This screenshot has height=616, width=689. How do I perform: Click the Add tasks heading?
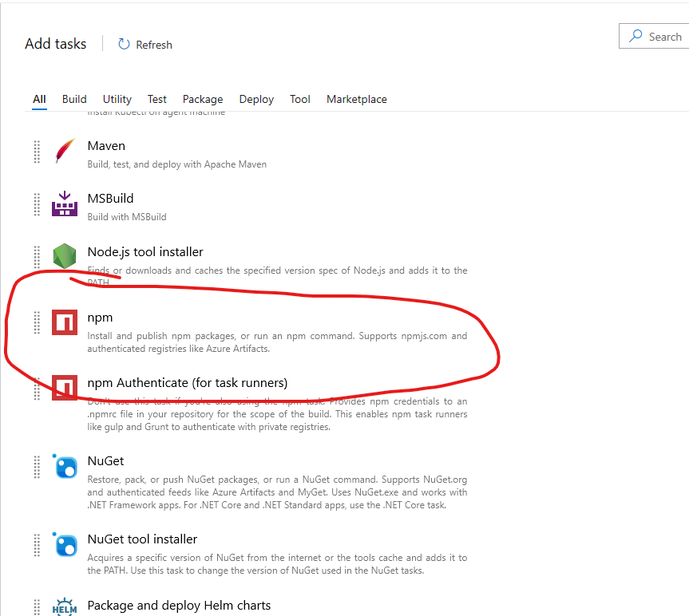coord(56,44)
